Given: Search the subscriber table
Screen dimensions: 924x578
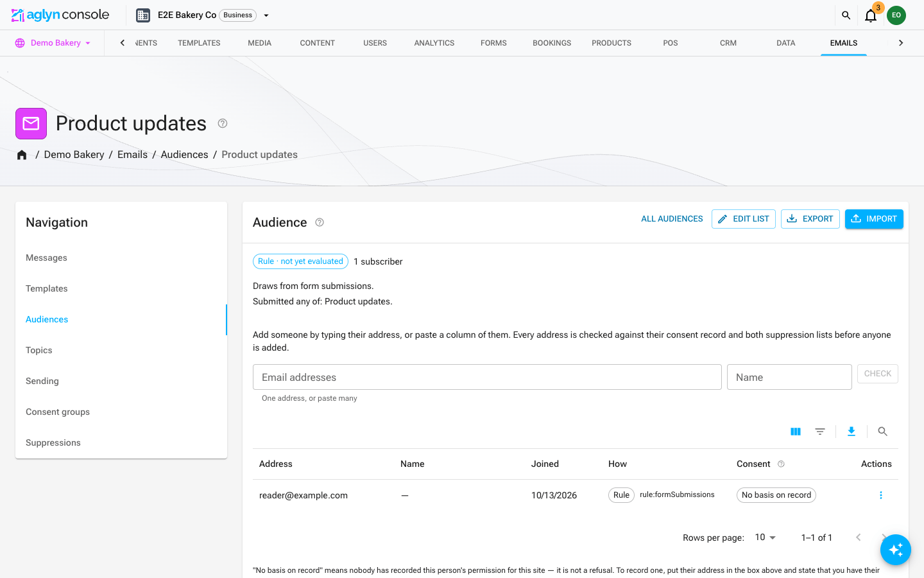Looking at the screenshot, I should pyautogui.click(x=883, y=432).
